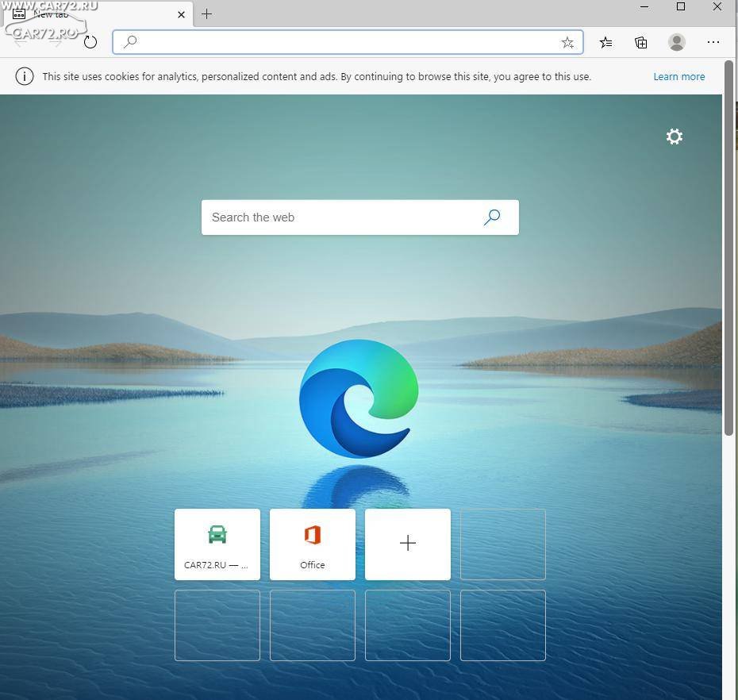Click the magnifier in Search the web box
This screenshot has height=700, width=738.
click(492, 217)
